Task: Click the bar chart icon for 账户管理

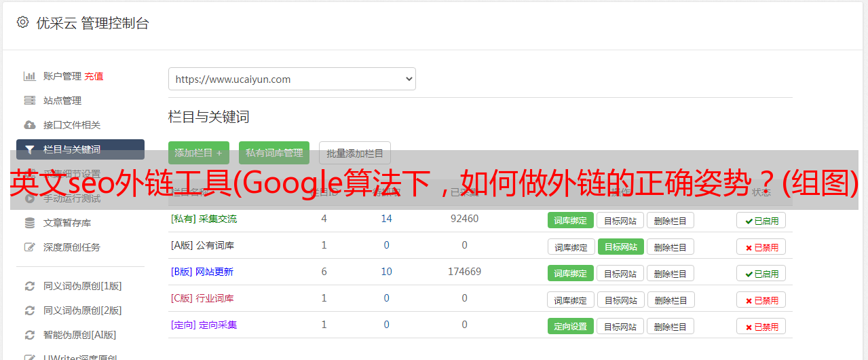Action: pyautogui.click(x=29, y=76)
